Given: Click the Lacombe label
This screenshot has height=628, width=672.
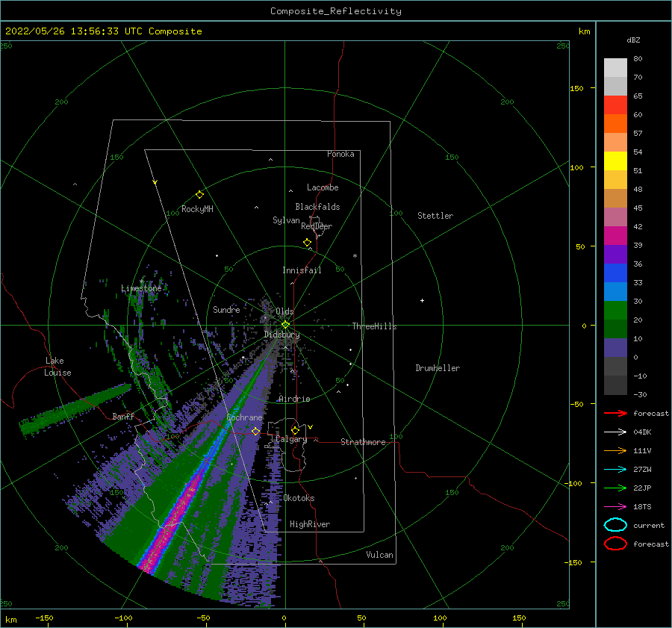Looking at the screenshot, I should point(323,187).
